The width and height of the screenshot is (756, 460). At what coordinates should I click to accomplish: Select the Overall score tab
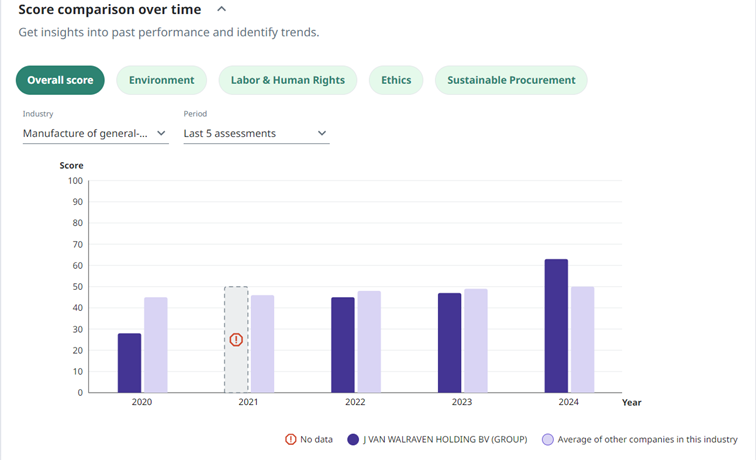(60, 80)
